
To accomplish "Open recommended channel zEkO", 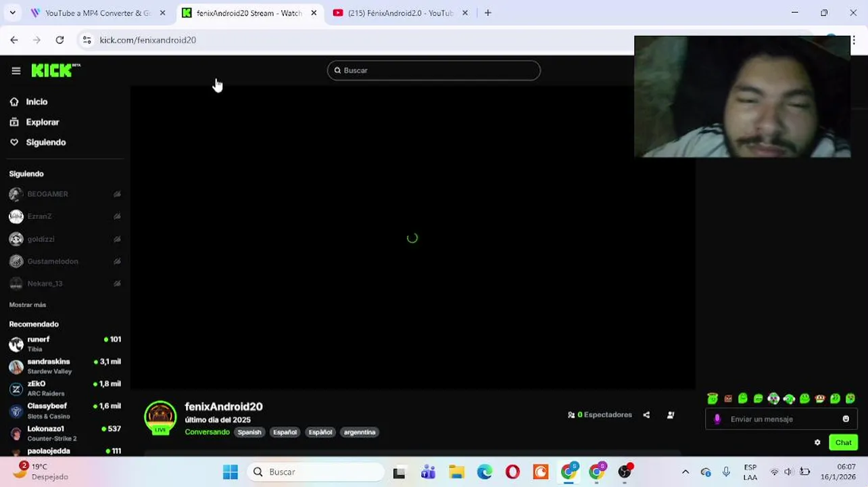I will [65, 388].
